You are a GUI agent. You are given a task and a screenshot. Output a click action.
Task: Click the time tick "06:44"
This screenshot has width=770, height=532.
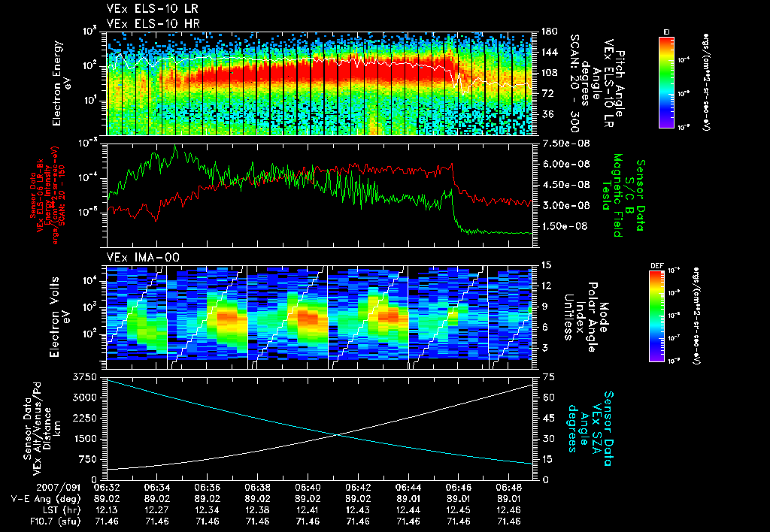408,488
